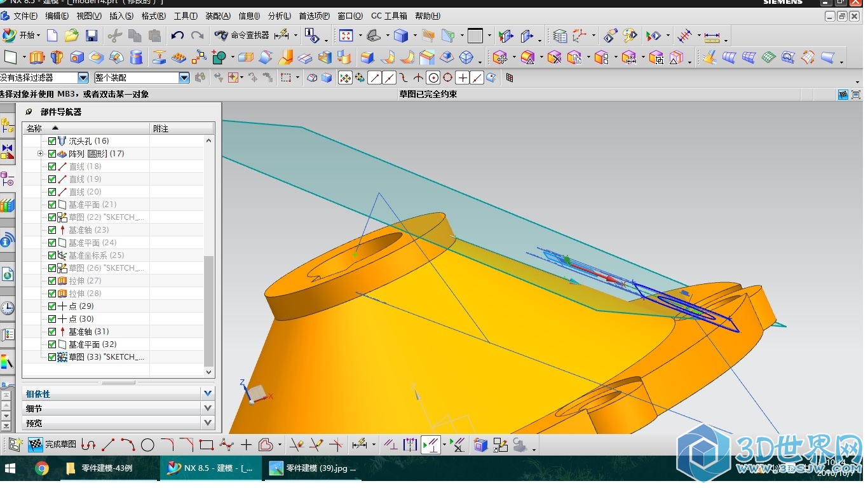This screenshot has height=488, width=868.
Task: Uncheck the 直线 (18) checkbox
Action: click(52, 166)
